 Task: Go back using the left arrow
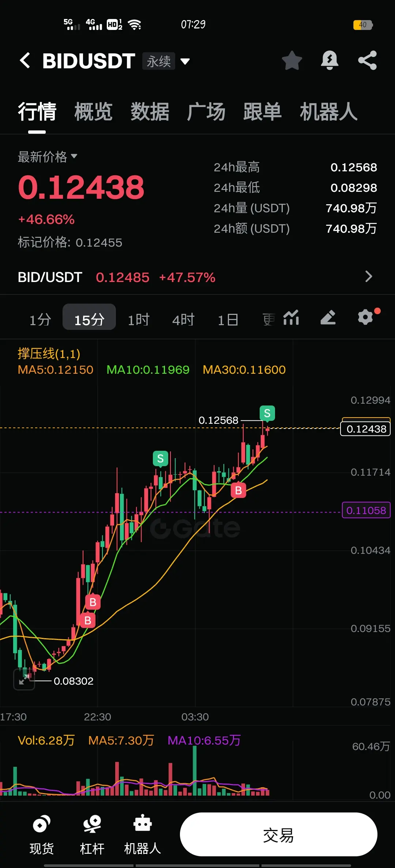pyautogui.click(x=25, y=60)
